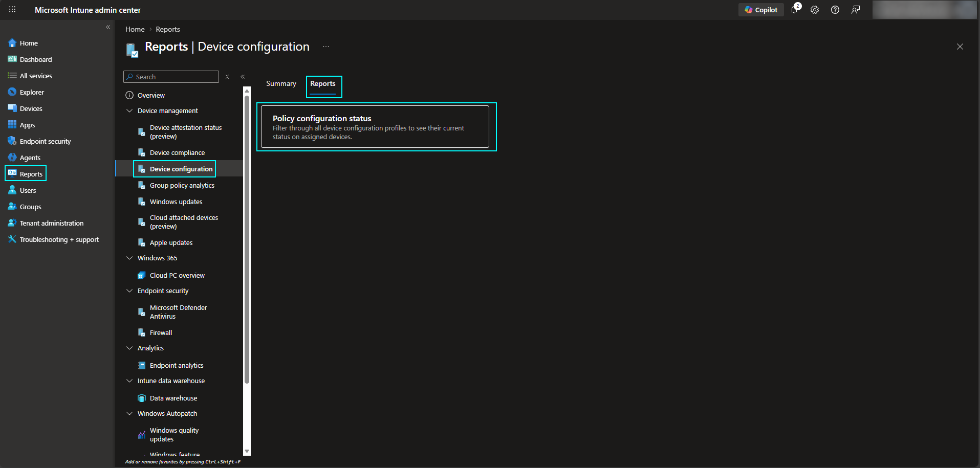Click the Explorer icon in sidebar
Image resolution: width=980 pixels, height=468 pixels.
pyautogui.click(x=12, y=92)
